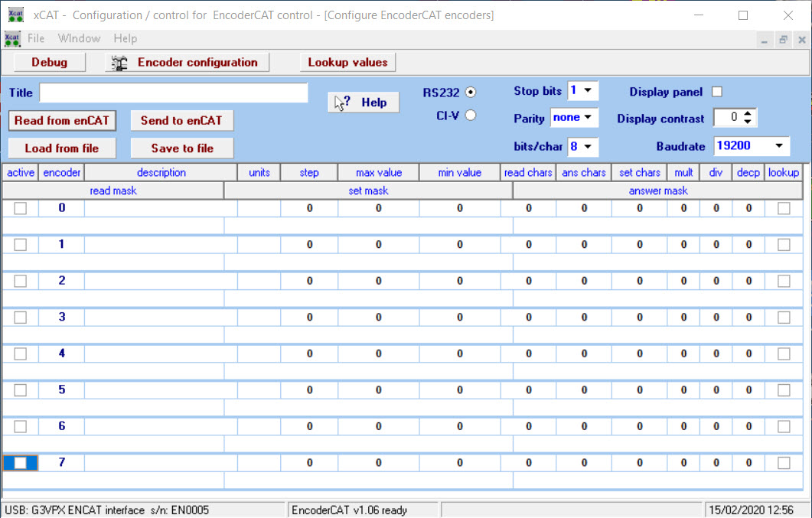Load configuration from file
812x518 pixels.
62,148
